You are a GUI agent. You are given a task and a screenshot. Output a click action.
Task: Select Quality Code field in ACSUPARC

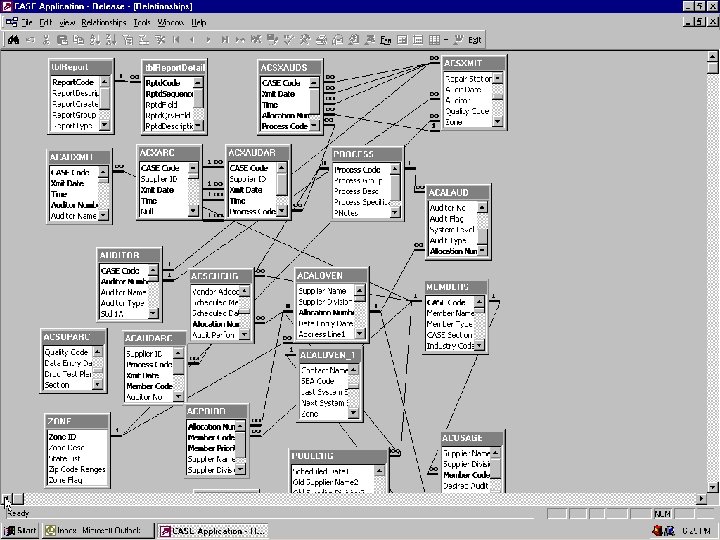[x=68, y=352]
